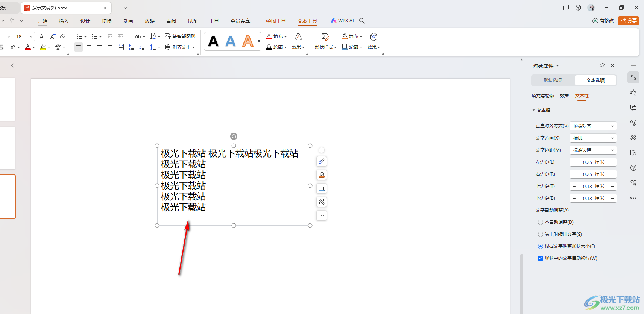Increase left margin with plus
This screenshot has width=644, height=314.
tap(612, 162)
